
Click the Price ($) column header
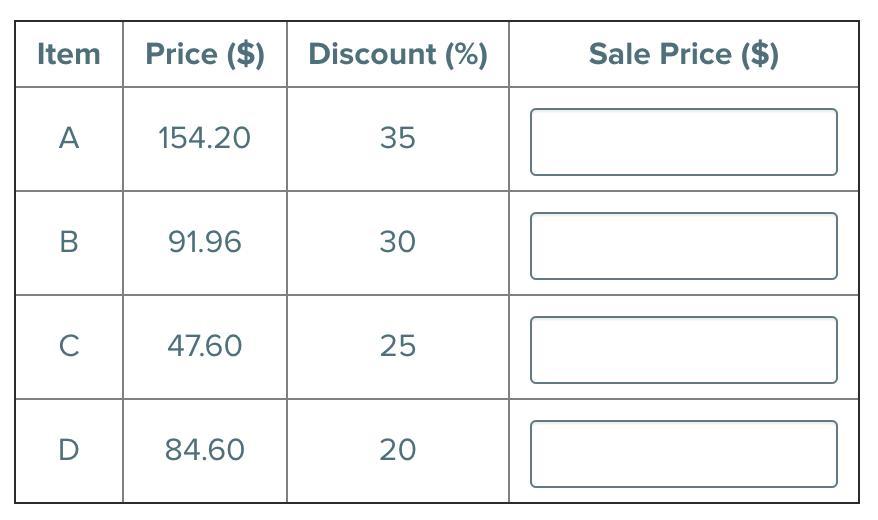205,54
